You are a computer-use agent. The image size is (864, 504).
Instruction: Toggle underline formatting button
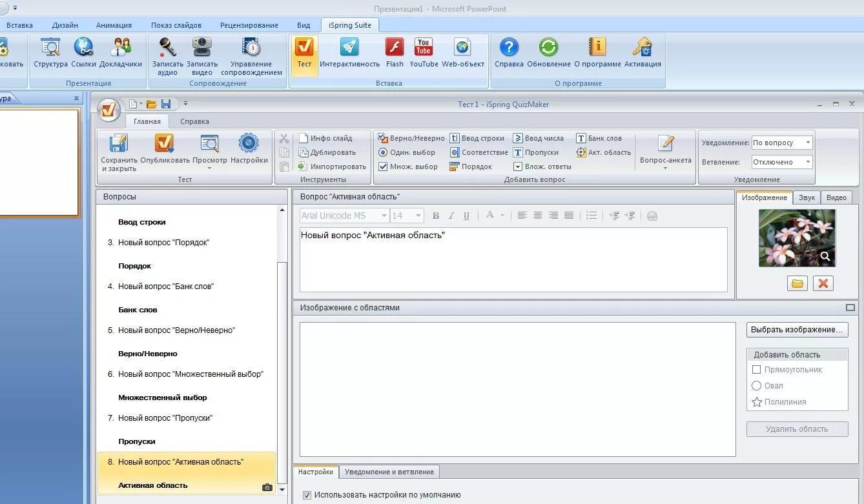466,216
